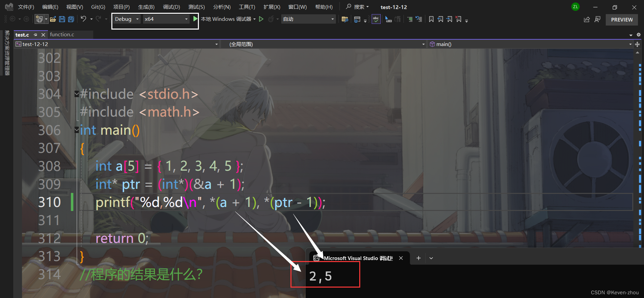The width and height of the screenshot is (644, 298).
Task: Collapse the main function at line 306
Action: [x=76, y=130]
